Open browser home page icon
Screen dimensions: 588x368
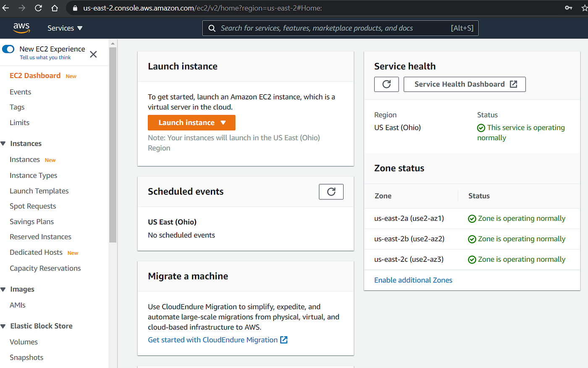[x=55, y=8]
